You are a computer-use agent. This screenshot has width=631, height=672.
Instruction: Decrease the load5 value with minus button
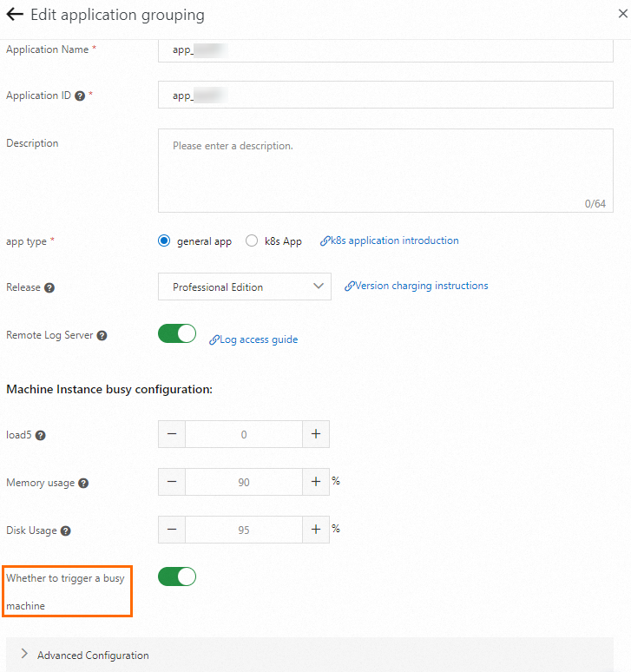point(172,434)
